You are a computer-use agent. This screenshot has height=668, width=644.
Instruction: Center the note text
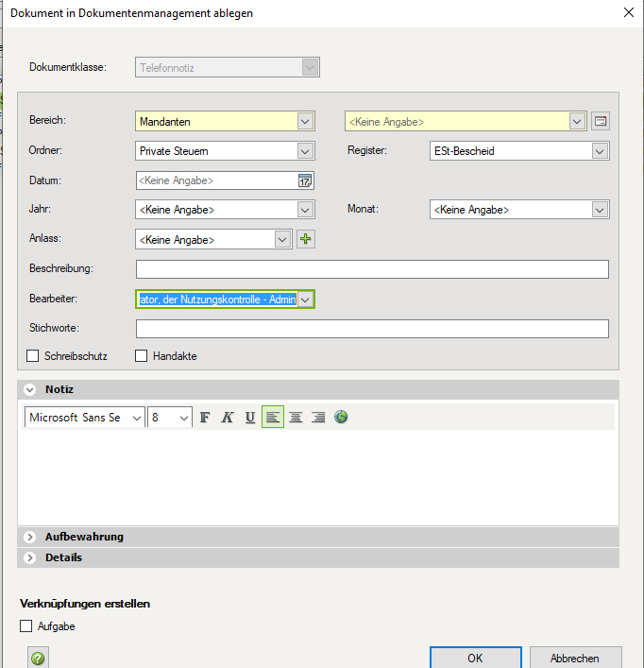296,418
